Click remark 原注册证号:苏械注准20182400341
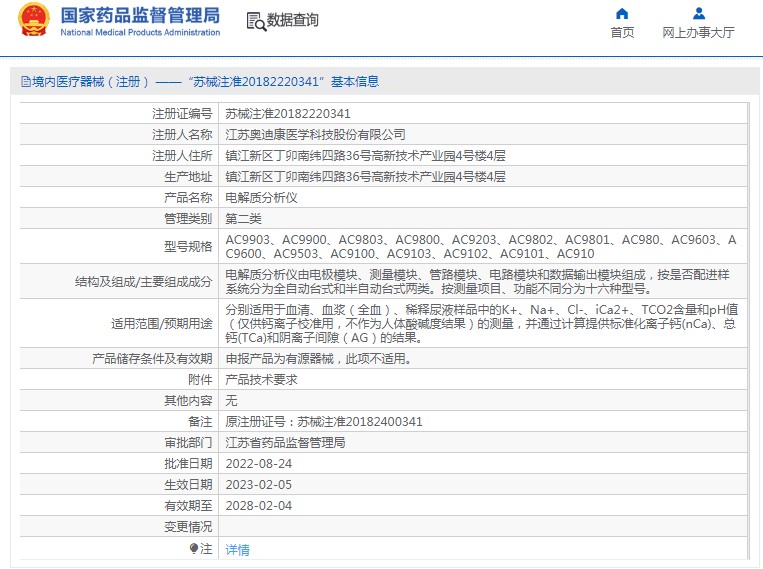Viewport: 763px width, 569px height. pos(324,422)
